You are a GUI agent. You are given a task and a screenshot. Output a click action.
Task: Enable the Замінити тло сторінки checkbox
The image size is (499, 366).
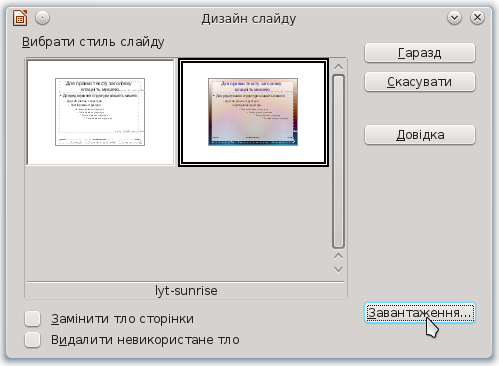[32, 319]
